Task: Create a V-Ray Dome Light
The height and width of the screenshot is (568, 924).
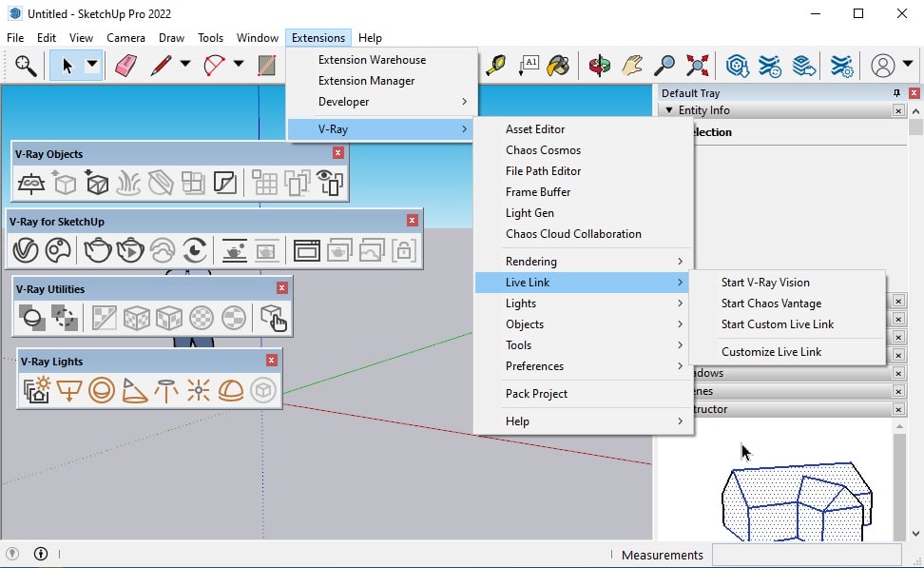Action: (230, 390)
